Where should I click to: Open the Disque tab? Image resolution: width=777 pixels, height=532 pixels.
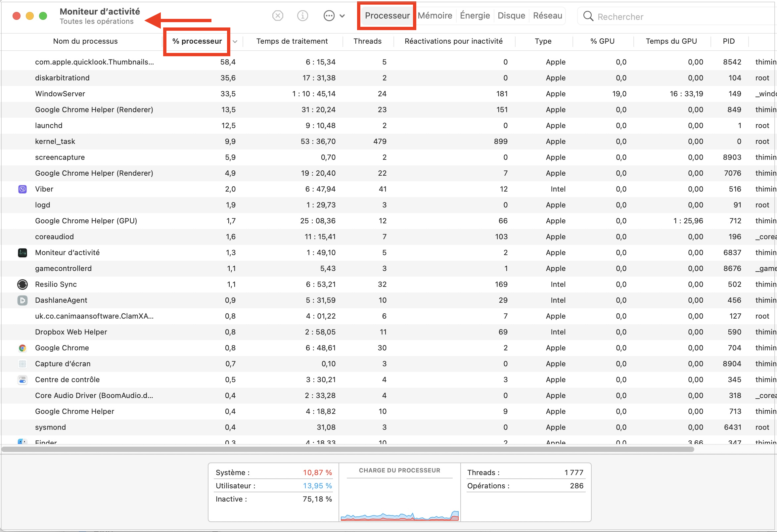click(x=511, y=16)
